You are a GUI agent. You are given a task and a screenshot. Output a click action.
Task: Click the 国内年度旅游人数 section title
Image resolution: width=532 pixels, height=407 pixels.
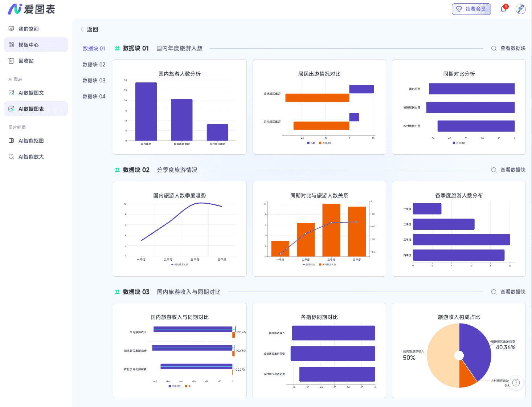point(179,48)
